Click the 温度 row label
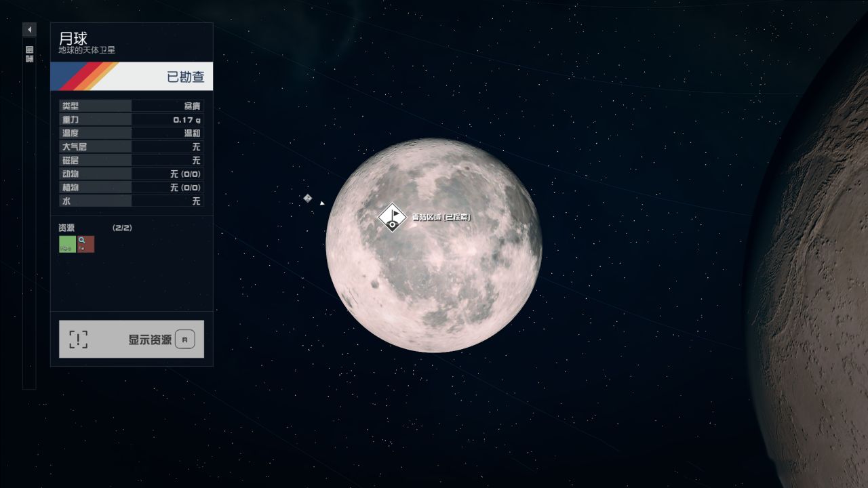Image resolution: width=868 pixels, height=488 pixels. tap(70, 133)
